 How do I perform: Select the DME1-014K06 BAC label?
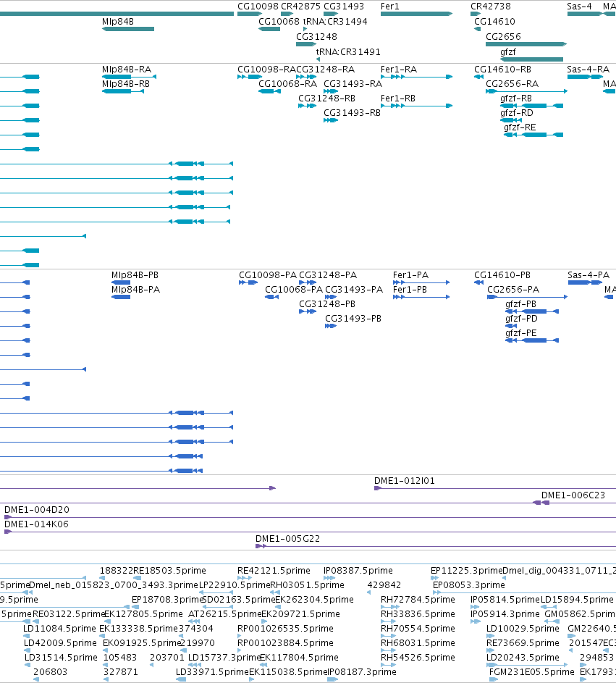click(36, 524)
